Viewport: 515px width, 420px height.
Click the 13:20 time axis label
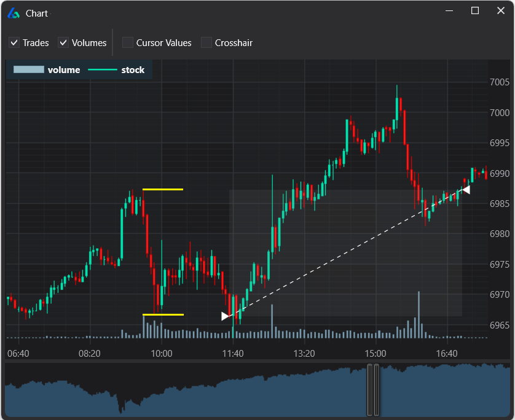[304, 353]
